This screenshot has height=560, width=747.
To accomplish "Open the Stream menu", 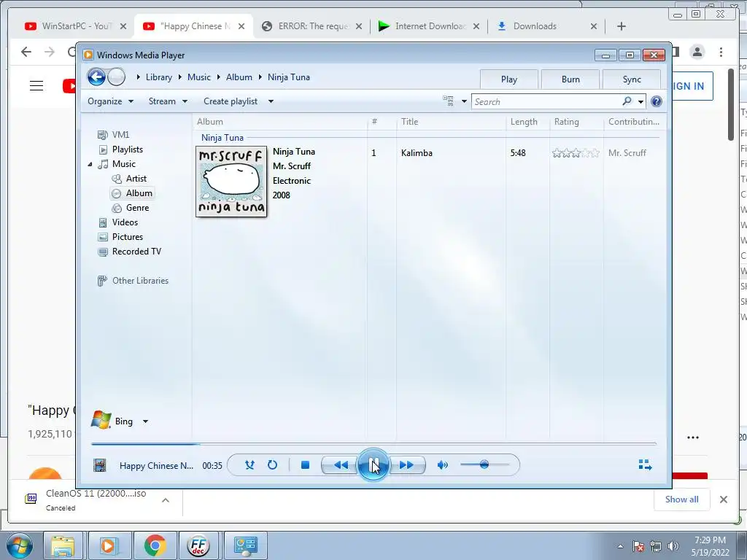I will click(168, 101).
